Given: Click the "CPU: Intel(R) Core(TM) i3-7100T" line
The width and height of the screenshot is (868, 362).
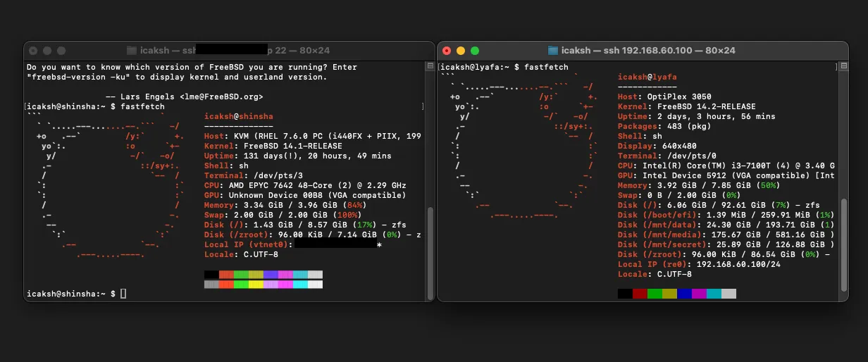Looking at the screenshot, I should click(726, 166).
